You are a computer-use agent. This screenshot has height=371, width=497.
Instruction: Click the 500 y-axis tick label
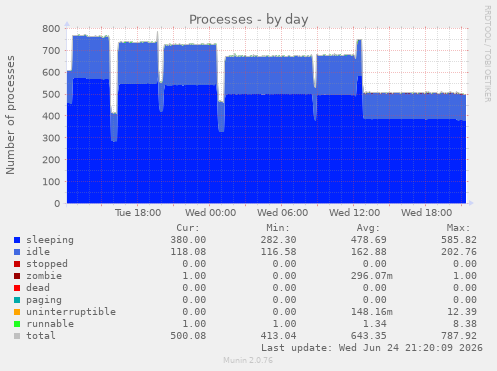51,94
